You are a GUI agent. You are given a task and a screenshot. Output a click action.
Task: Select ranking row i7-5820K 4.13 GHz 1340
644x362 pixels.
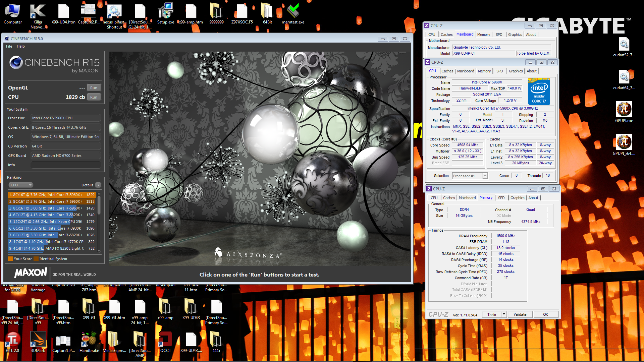pos(52,215)
